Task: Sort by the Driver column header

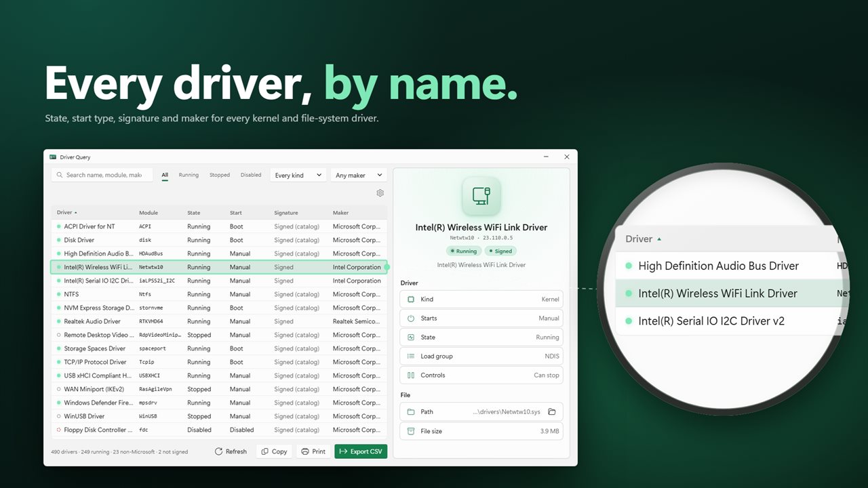Action: click(67, 213)
